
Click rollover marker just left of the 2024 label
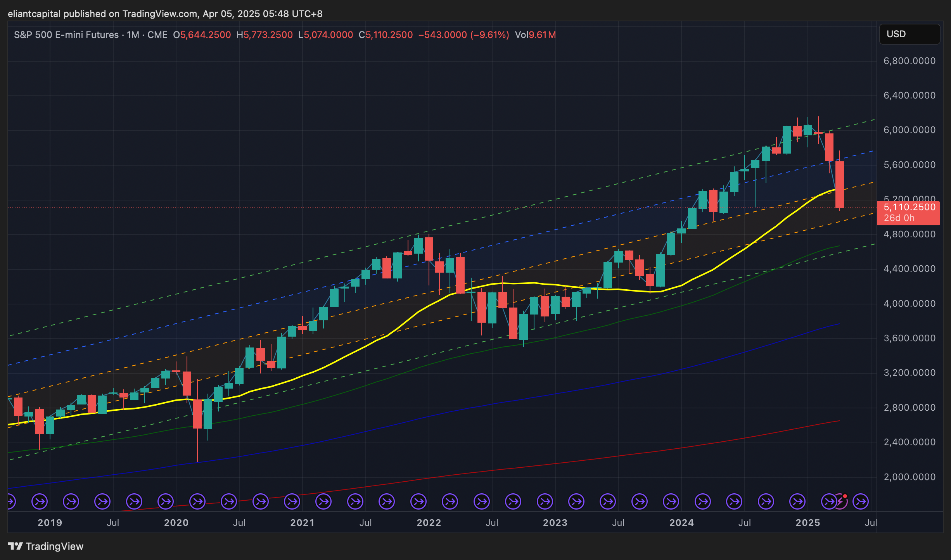click(x=671, y=501)
